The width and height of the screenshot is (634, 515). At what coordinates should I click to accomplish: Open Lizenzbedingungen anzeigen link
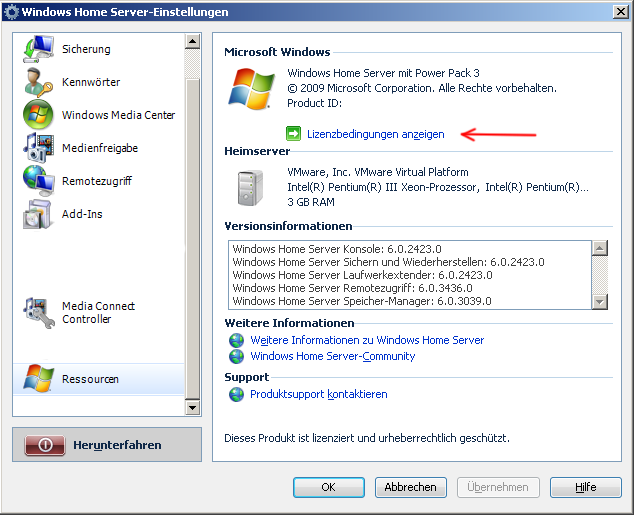pyautogui.click(x=376, y=134)
